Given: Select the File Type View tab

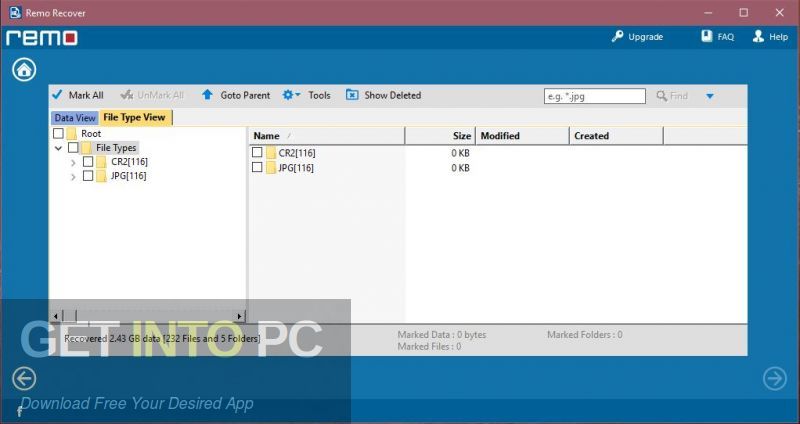Looking at the screenshot, I should coord(135,117).
